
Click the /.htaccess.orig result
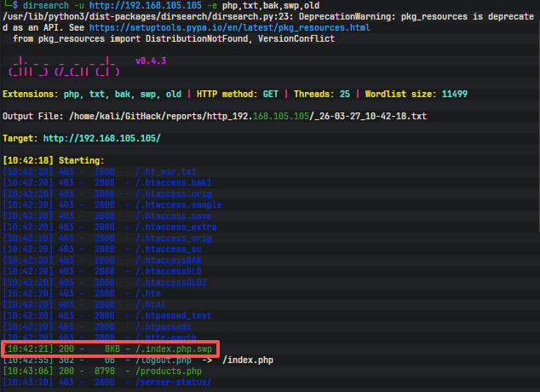[174, 193]
